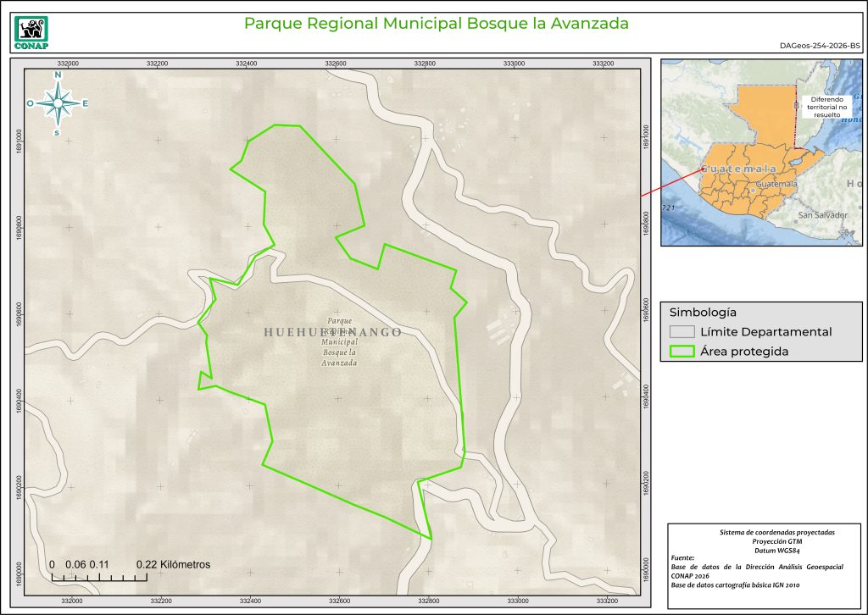Click the compass rose star
The height and width of the screenshot is (615, 868).
pos(58,103)
